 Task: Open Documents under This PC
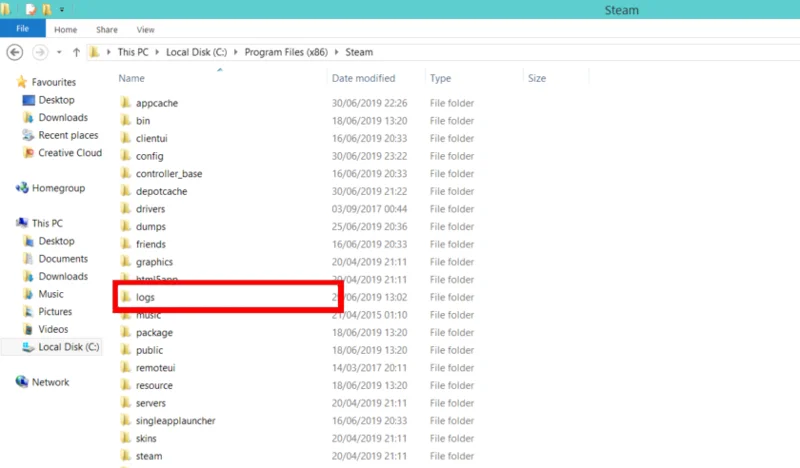(63, 259)
